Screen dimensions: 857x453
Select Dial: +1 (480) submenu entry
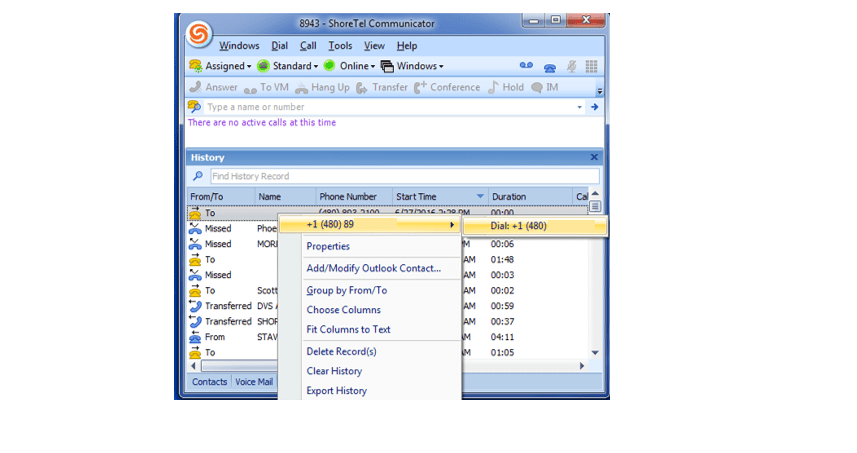coord(535,226)
